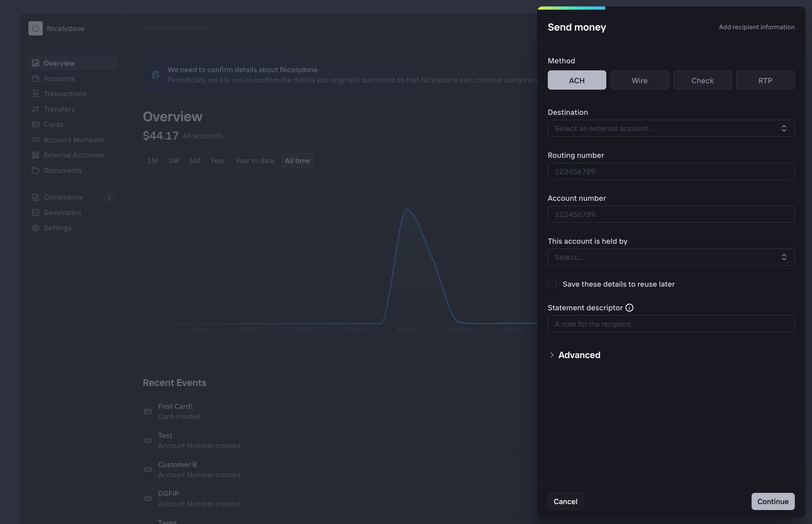Image resolution: width=812 pixels, height=524 pixels.
Task: Click the Cards icon in sidebar
Action: (36, 124)
